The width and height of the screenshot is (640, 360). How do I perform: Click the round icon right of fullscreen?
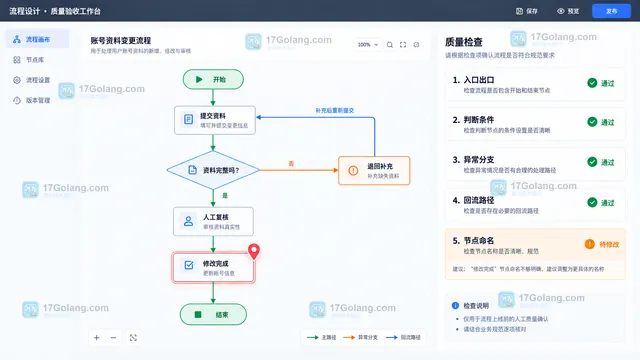(x=416, y=44)
